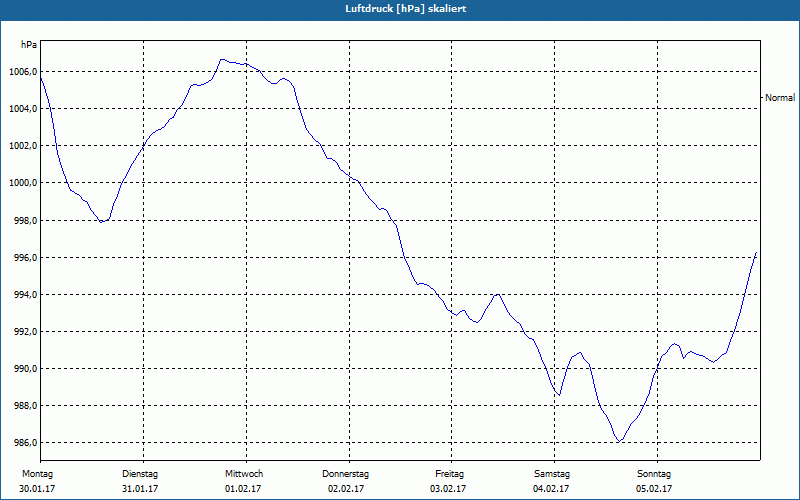Click the Freitag day label
Viewport: 800px width, 500px height.
point(449,474)
